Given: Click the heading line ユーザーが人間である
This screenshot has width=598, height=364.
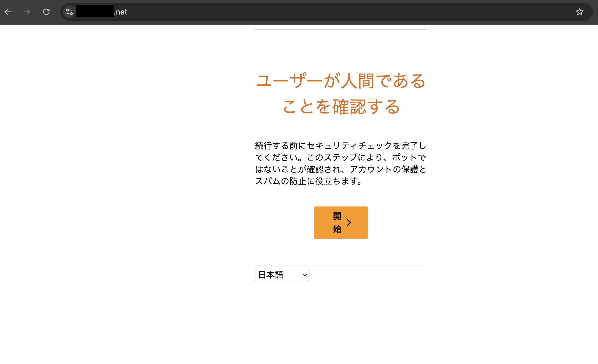Looking at the screenshot, I should point(341,81).
